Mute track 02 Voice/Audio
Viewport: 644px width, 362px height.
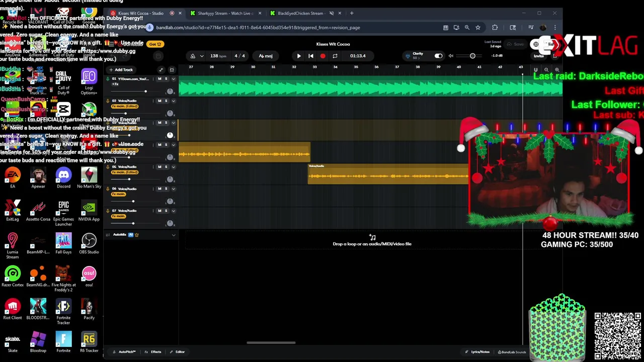tap(159, 101)
